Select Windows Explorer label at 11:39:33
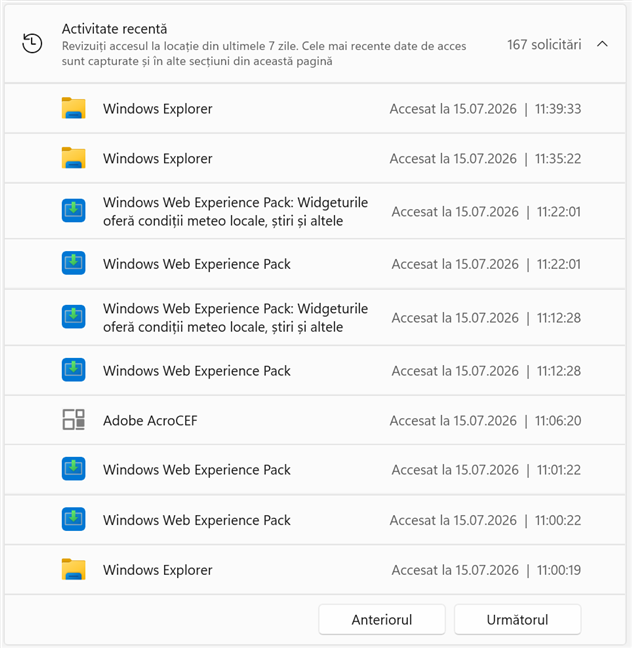Image resolution: width=632 pixels, height=648 pixels. (157, 109)
